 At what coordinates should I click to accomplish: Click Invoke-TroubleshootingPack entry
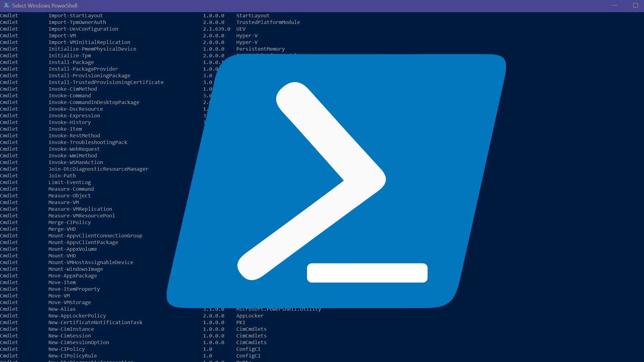click(x=88, y=142)
